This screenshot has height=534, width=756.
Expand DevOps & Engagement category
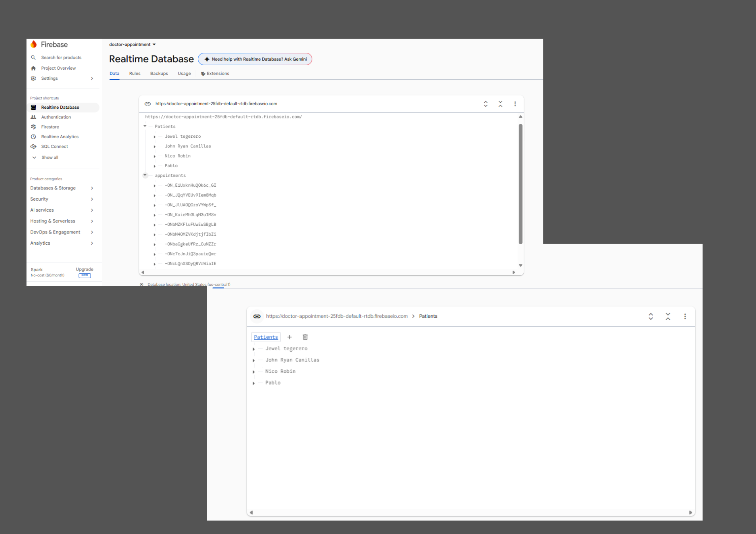(x=92, y=232)
